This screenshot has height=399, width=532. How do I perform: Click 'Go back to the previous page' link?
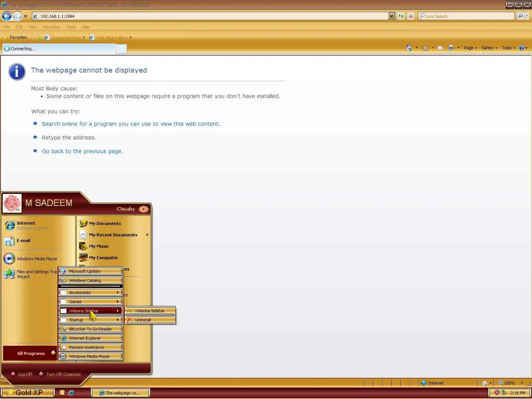tap(82, 151)
